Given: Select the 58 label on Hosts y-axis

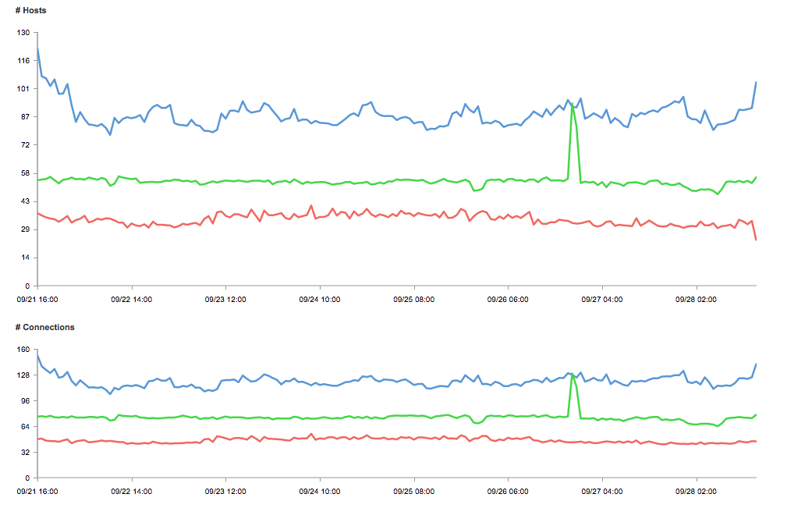Looking at the screenshot, I should (x=26, y=173).
